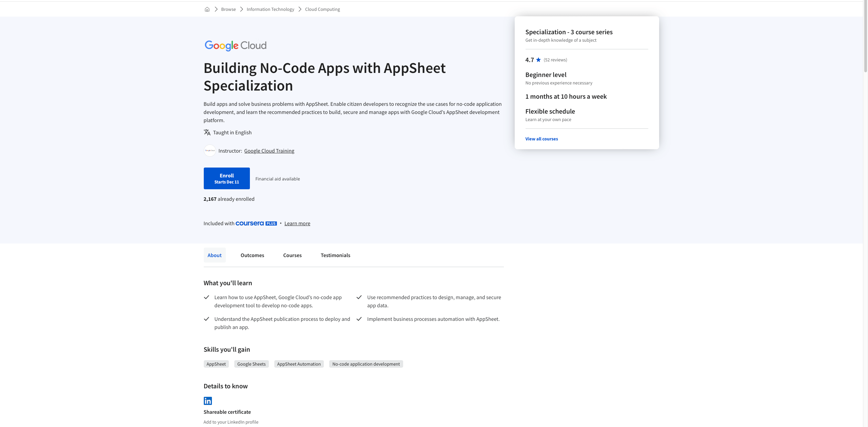The height and width of the screenshot is (427, 868).
Task: Click the specialization title heading
Action: [x=324, y=77]
